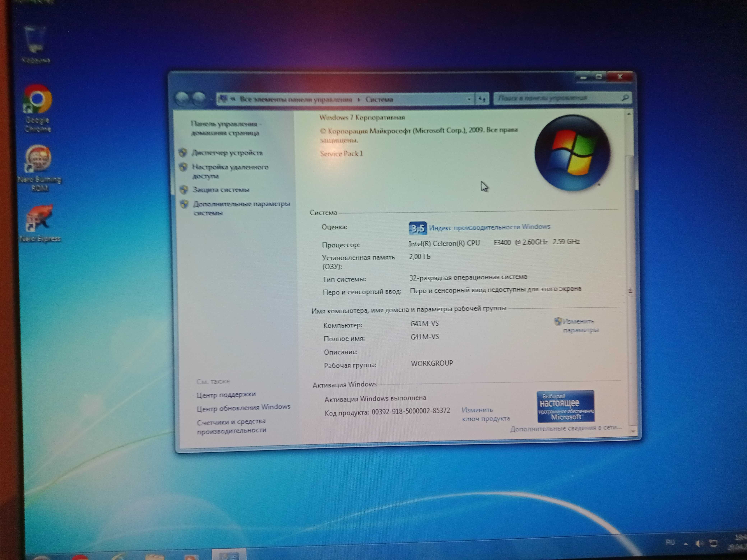The width and height of the screenshot is (747, 560).
Task: Click the Система breadcrumb segment
Action: [x=379, y=100]
